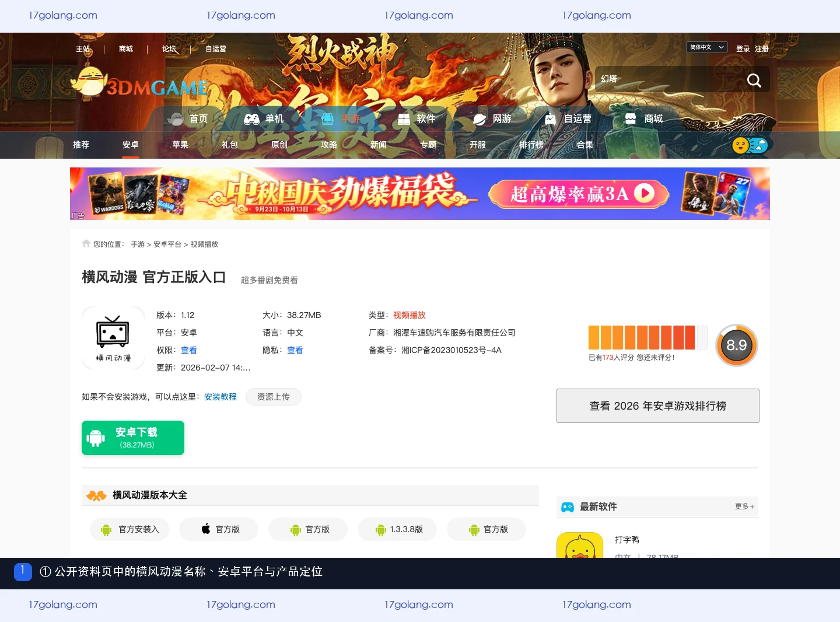Go to 商城 main tab with shop icon
840x622 pixels.
click(x=643, y=119)
